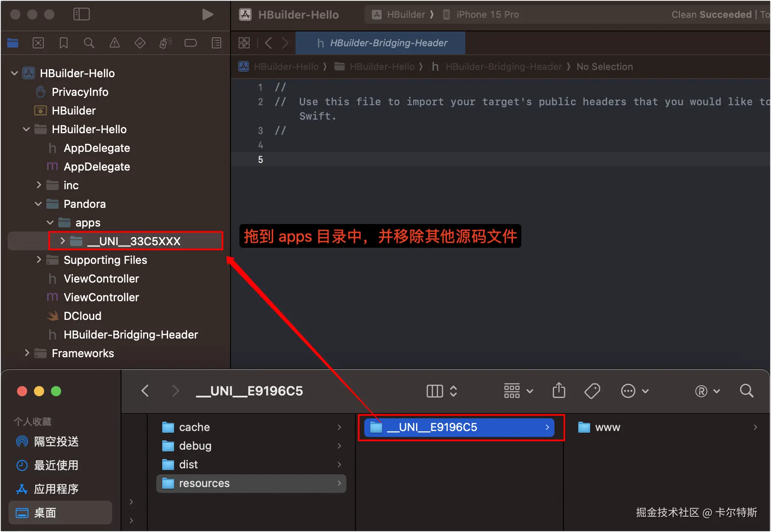
Task: Go forward in Finder window
Action: (175, 391)
